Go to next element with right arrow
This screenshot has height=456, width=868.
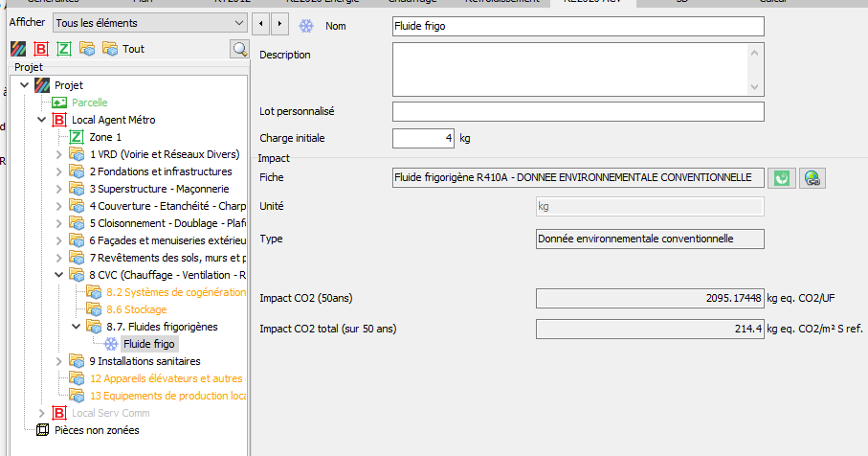click(278, 22)
